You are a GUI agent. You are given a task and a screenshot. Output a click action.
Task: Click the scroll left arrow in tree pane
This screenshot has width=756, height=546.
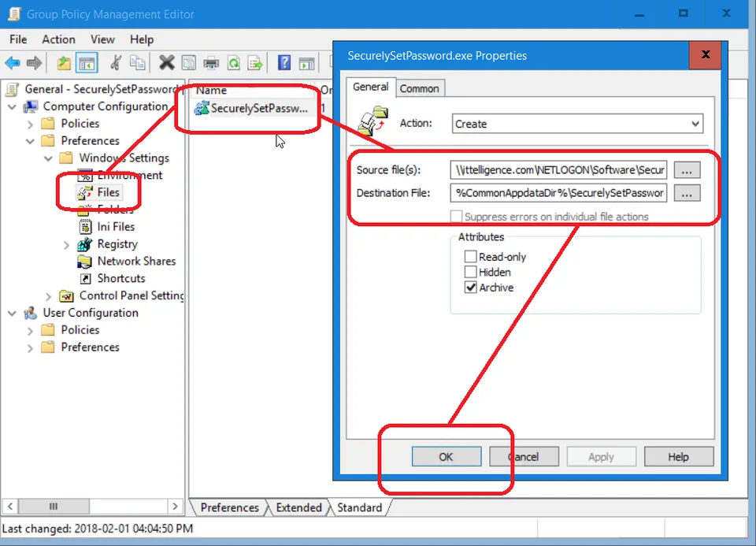pyautogui.click(x=9, y=506)
